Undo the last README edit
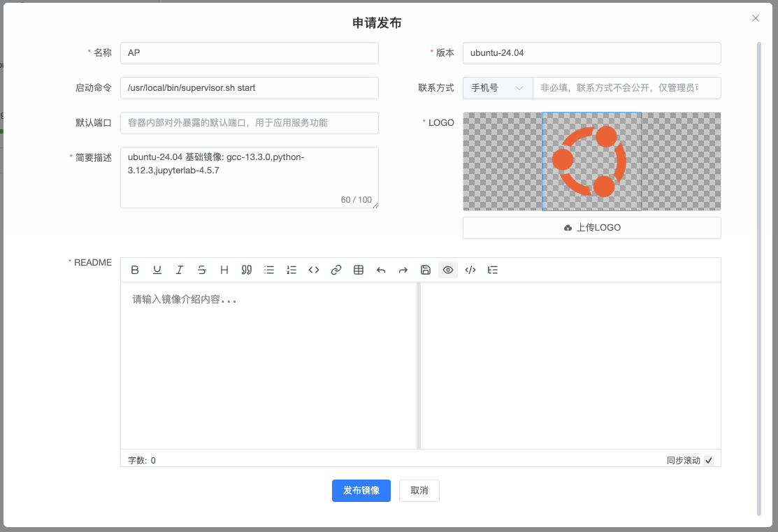Image resolution: width=778 pixels, height=532 pixels. tap(381, 270)
